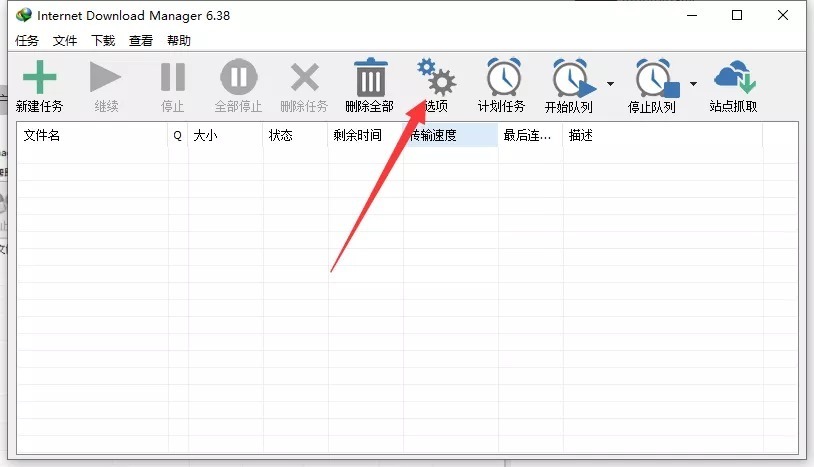The image size is (814, 467).
Task: Click the 删除任务 X icon
Action: click(x=305, y=77)
